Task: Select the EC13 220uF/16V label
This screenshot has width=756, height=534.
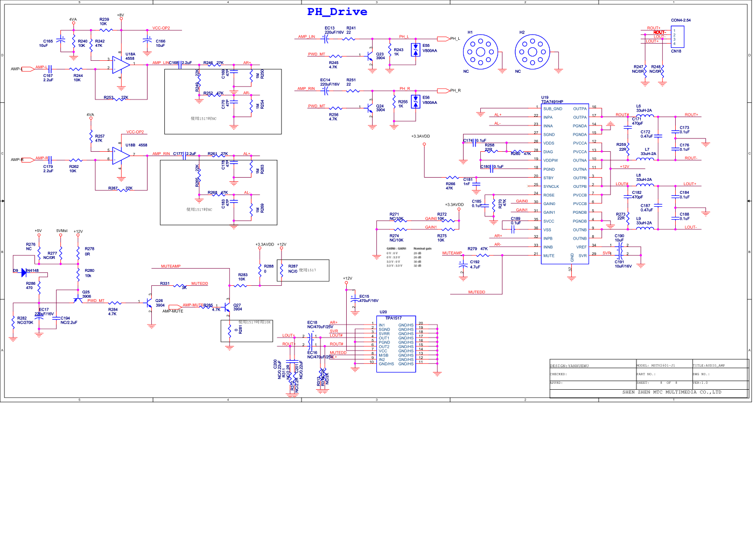Action: pyautogui.click(x=334, y=30)
